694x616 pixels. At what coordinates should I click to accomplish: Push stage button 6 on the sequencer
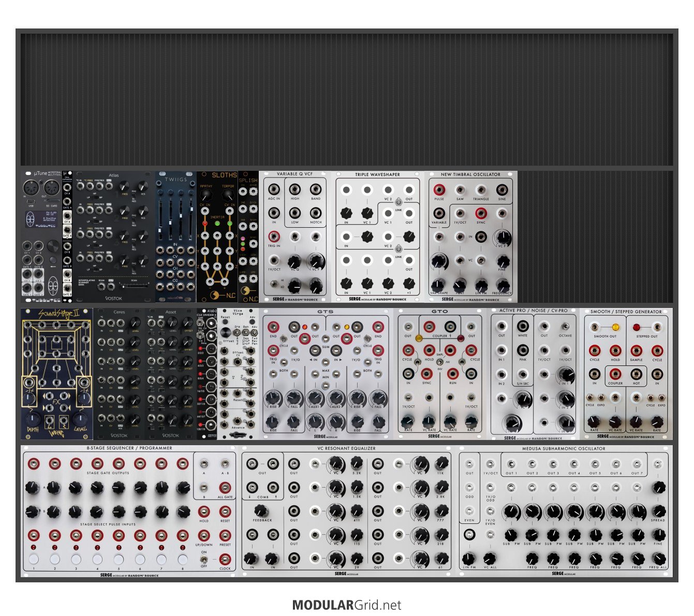(x=140, y=559)
